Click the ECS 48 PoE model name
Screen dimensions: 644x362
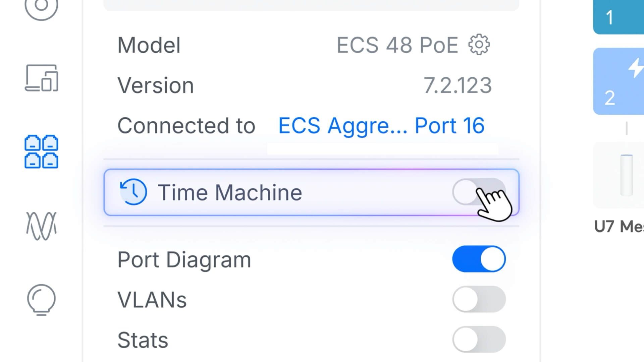pos(397,45)
